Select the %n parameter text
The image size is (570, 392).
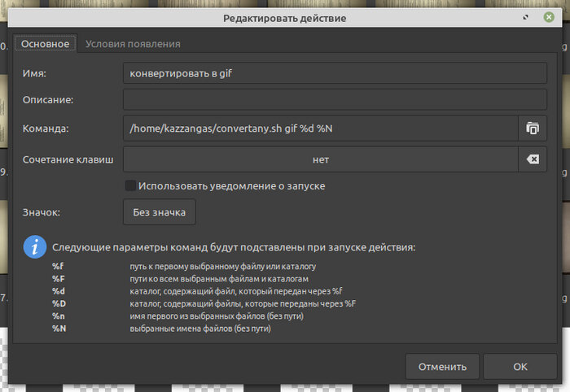pyautogui.click(x=59, y=316)
